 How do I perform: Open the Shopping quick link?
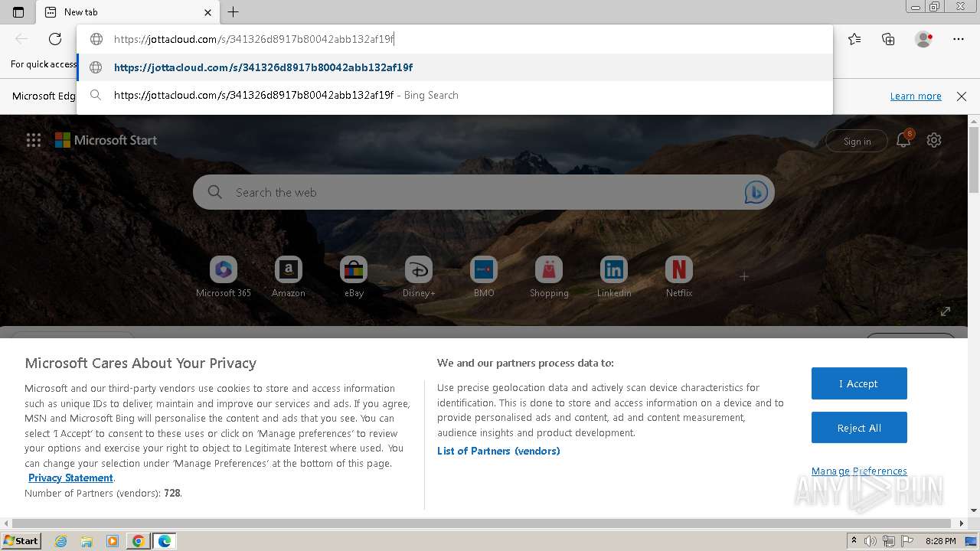pyautogui.click(x=549, y=277)
